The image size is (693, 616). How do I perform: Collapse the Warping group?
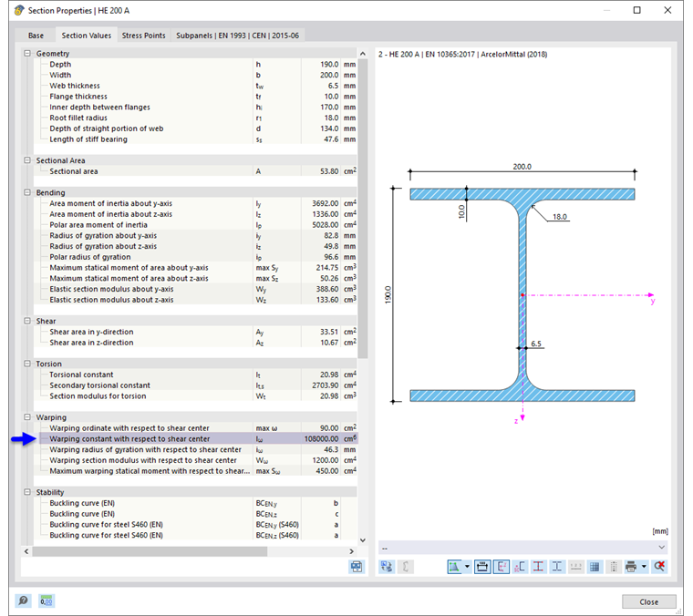click(27, 417)
